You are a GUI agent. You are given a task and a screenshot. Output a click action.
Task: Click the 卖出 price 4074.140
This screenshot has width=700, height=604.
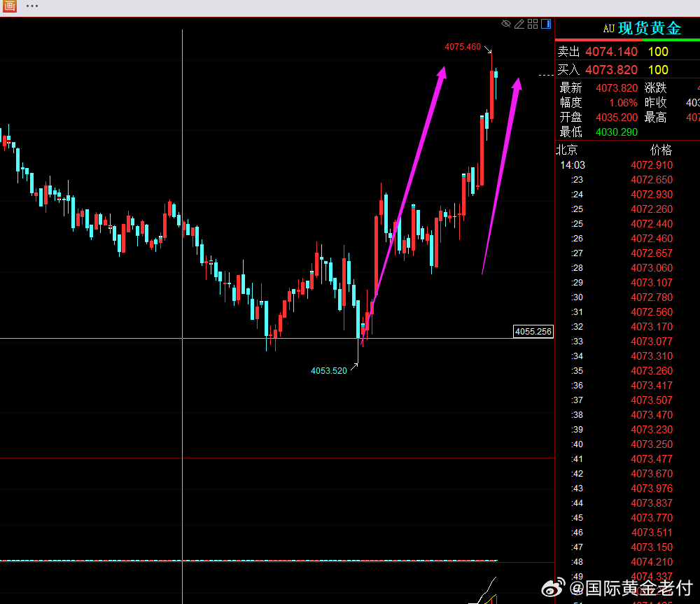point(611,52)
